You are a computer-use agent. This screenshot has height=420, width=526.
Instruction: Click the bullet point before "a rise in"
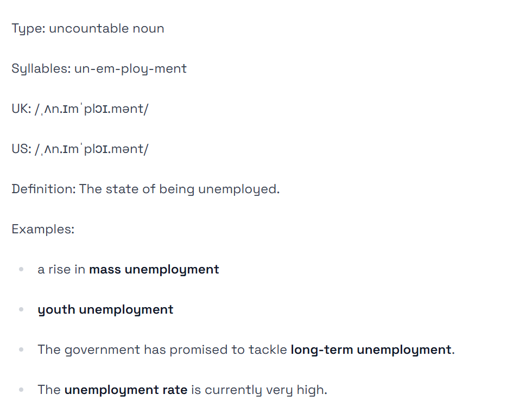click(21, 270)
